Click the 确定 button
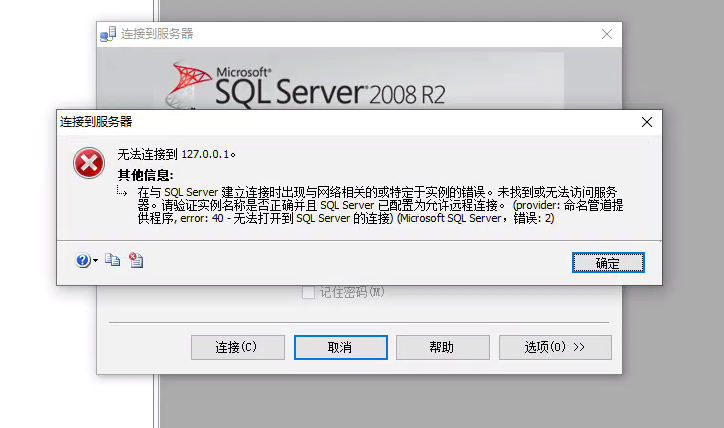 pyautogui.click(x=608, y=263)
